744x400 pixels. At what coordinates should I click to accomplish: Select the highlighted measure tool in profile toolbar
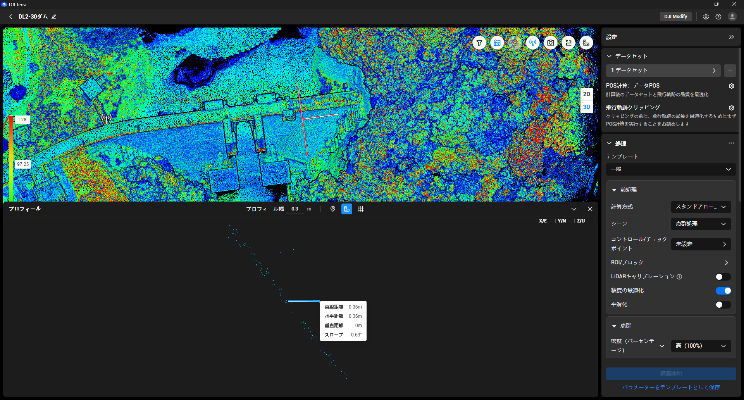347,209
